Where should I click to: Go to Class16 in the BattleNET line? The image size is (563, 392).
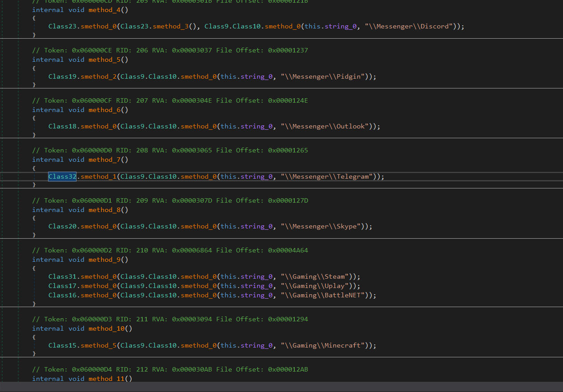tap(62, 295)
